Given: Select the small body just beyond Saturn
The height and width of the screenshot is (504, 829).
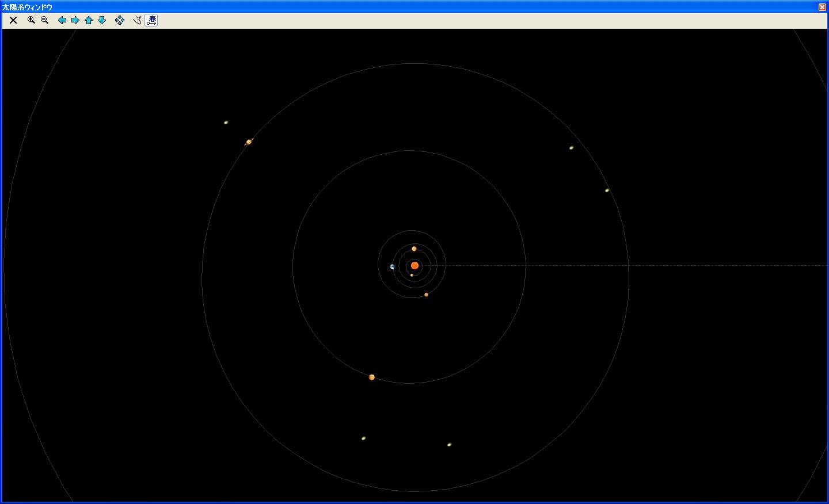Looking at the screenshot, I should (x=226, y=122).
